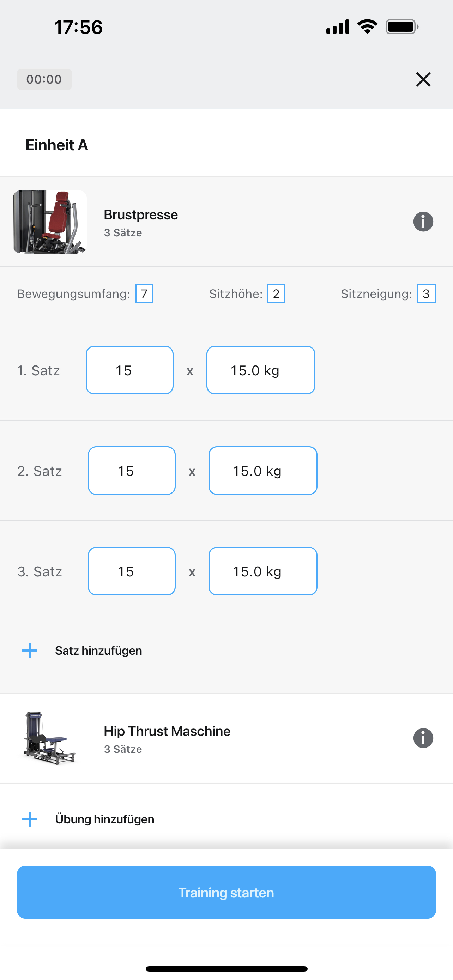
Task: Open info for Brustpresse exercise
Action: pos(423,222)
